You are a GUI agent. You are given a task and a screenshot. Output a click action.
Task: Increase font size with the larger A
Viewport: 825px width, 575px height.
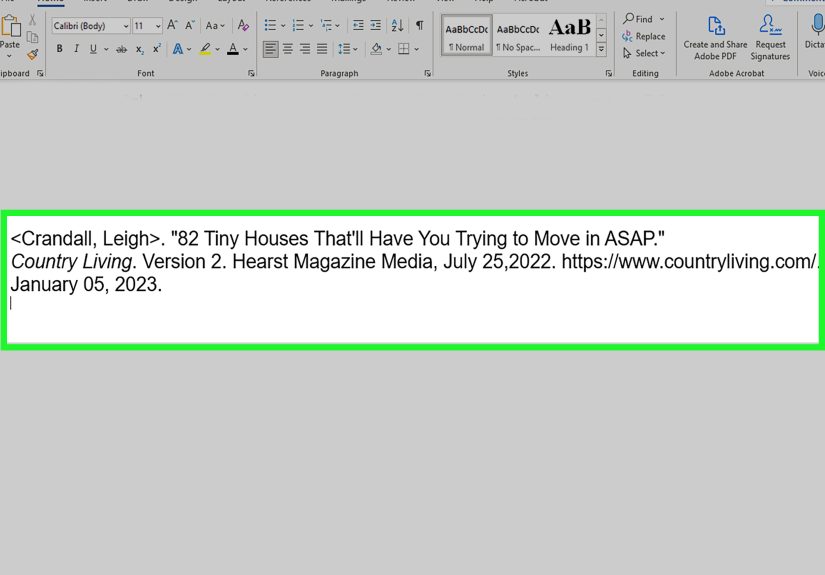[x=172, y=25]
